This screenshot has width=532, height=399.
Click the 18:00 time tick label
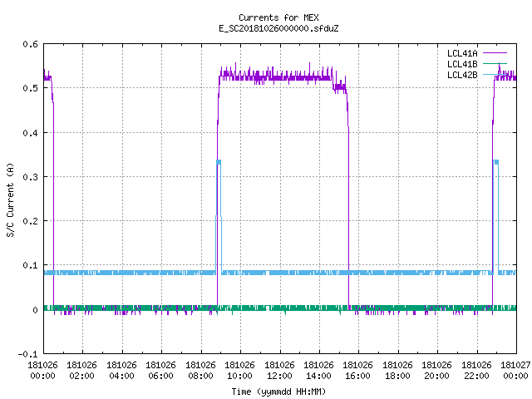(x=397, y=376)
